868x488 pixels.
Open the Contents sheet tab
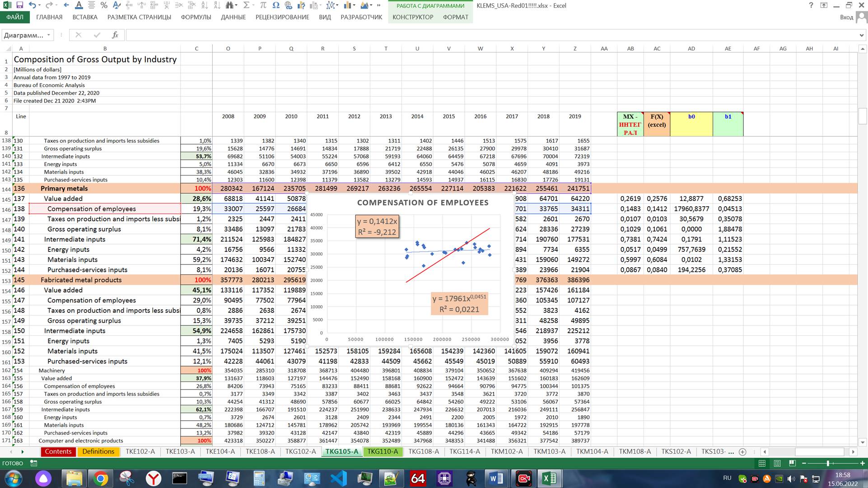click(58, 451)
